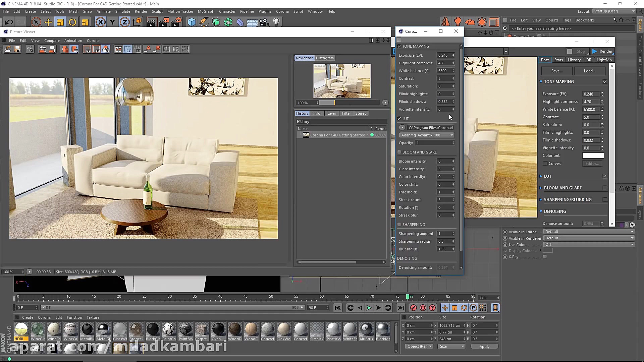Uncheck the TONE MAPPING checkbox
This screenshot has height=362, width=644.
[x=399, y=46]
